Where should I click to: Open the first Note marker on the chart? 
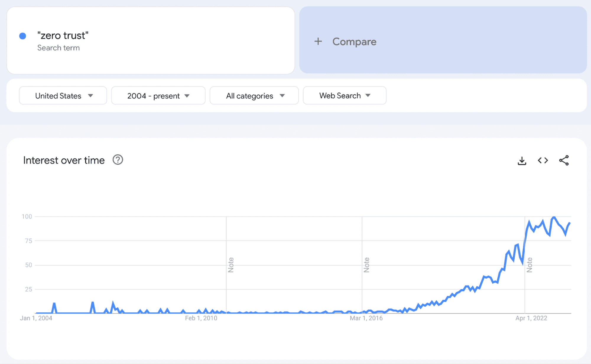point(231,264)
